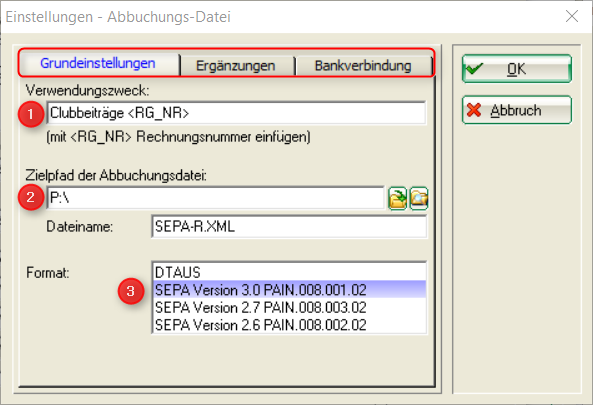Click the green checkmark icon on OK
This screenshot has width=593, height=405.
coord(474,69)
